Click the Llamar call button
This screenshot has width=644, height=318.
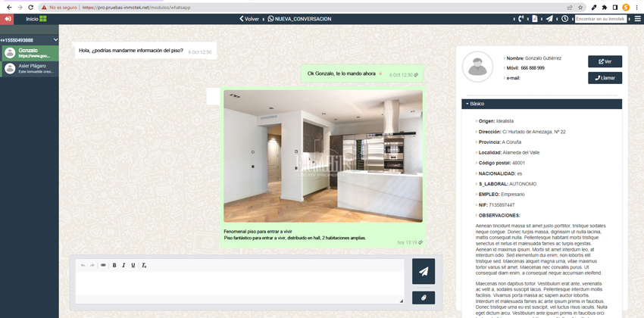(605, 78)
